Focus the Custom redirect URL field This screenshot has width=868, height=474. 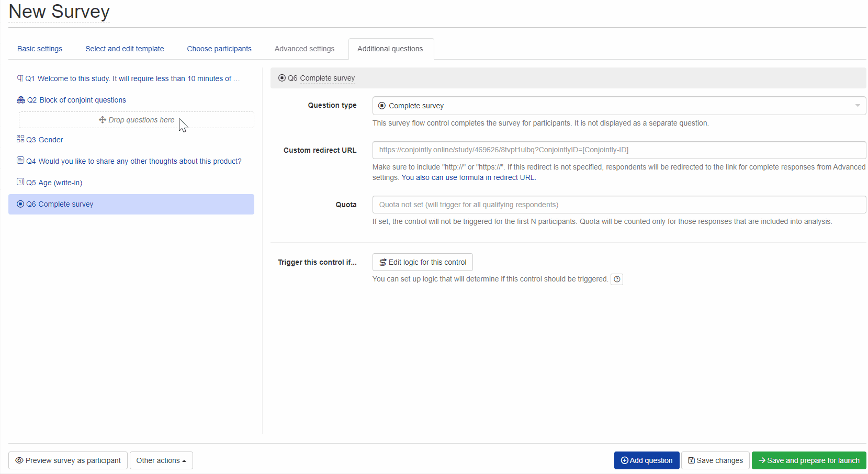pyautogui.click(x=619, y=150)
